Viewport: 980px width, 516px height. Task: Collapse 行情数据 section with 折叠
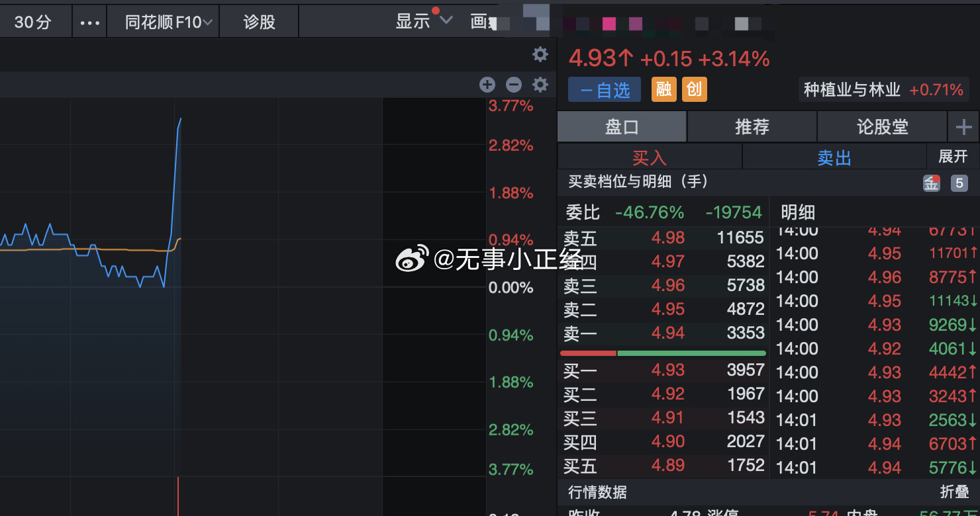pos(955,492)
